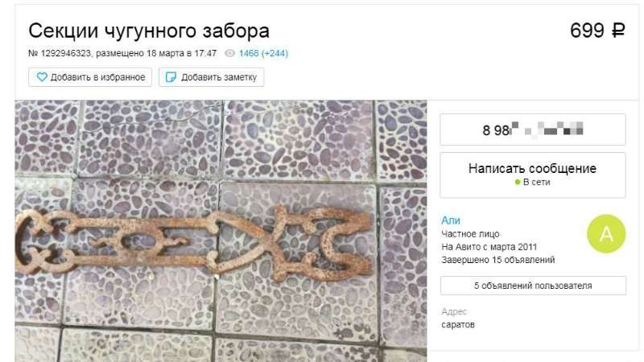Viewport: 644px width, 362px height.
Task: Open the view statistics 1468 (+244)
Action: tap(263, 53)
